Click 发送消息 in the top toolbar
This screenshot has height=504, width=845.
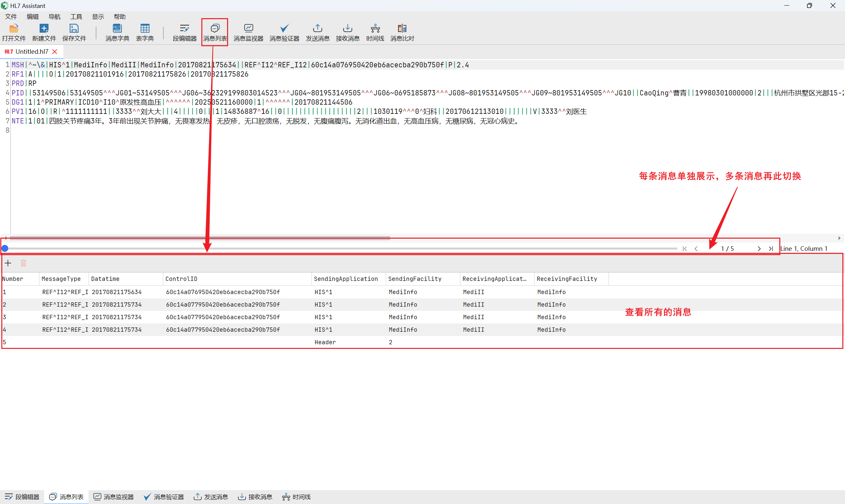(x=318, y=33)
